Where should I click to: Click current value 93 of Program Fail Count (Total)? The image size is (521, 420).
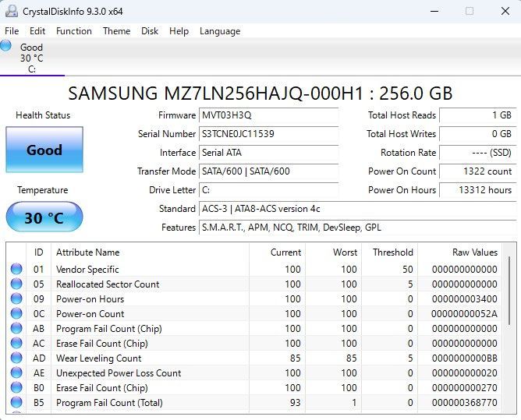point(295,403)
